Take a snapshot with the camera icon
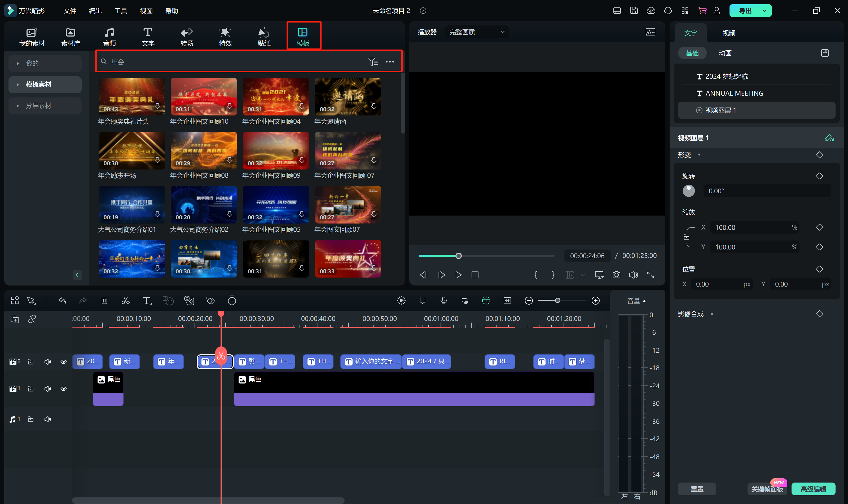The width and height of the screenshot is (848, 504). point(616,275)
